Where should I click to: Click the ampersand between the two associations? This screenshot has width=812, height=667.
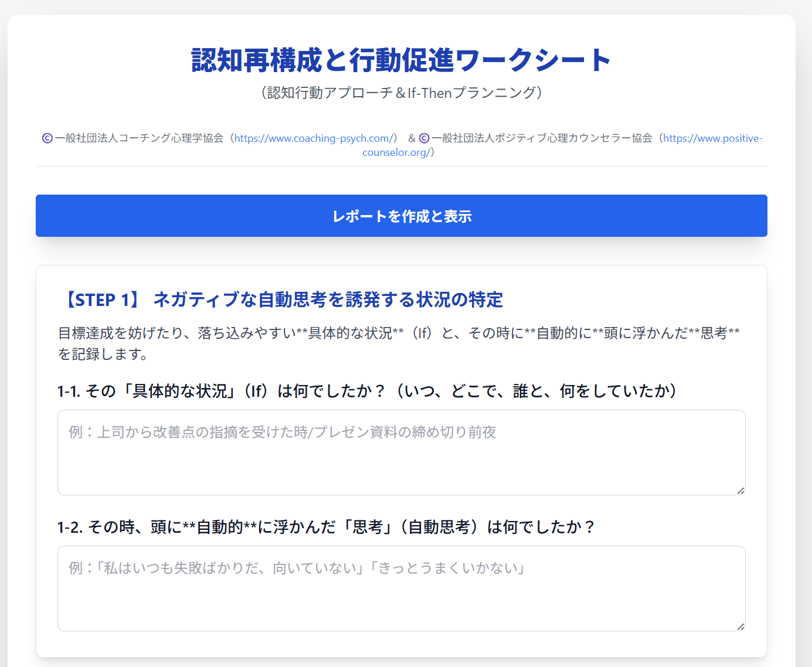click(x=412, y=138)
